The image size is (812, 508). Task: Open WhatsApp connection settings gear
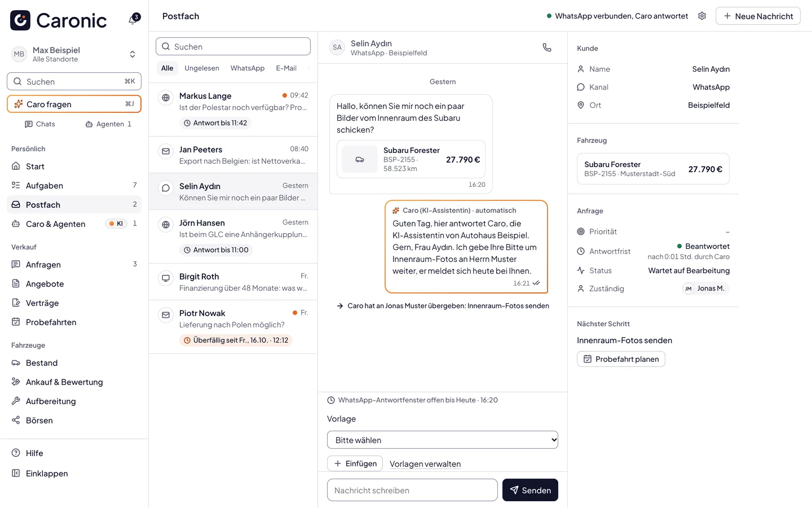(x=702, y=16)
